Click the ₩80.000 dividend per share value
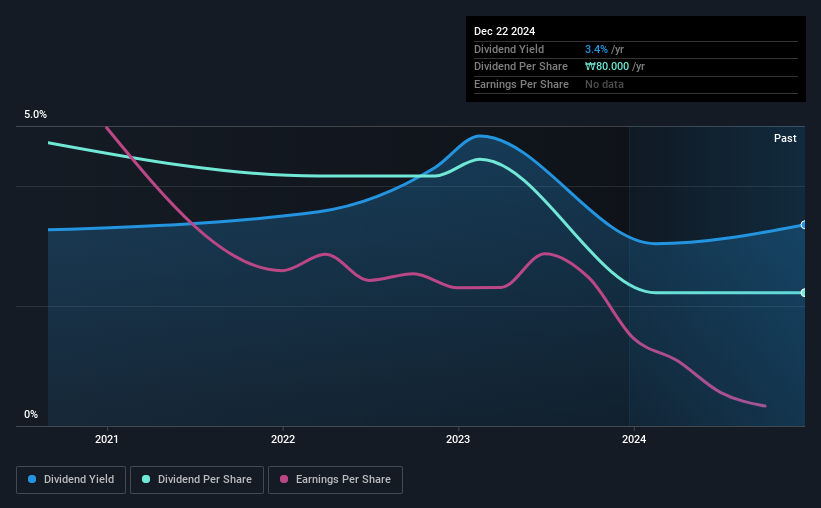The height and width of the screenshot is (508, 821). [x=607, y=67]
